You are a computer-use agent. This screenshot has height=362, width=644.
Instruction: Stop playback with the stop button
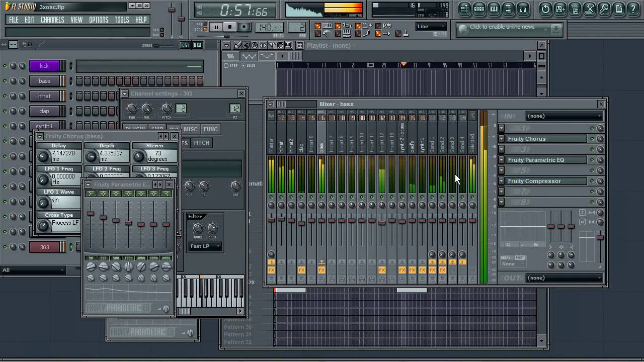coord(230,27)
